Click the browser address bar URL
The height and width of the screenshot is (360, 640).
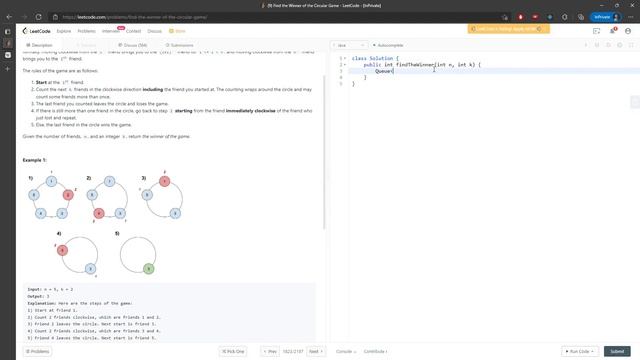pos(135,17)
